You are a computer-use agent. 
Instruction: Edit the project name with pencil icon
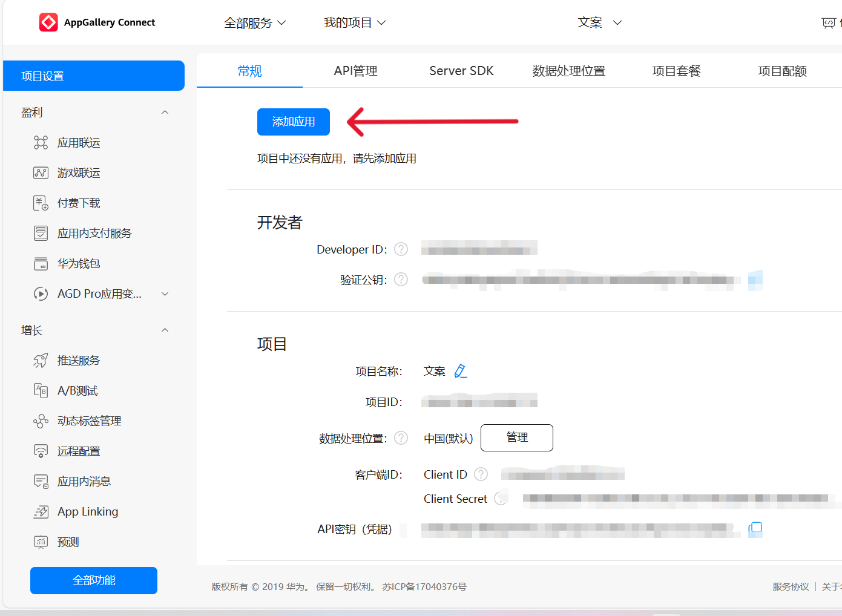coord(461,371)
